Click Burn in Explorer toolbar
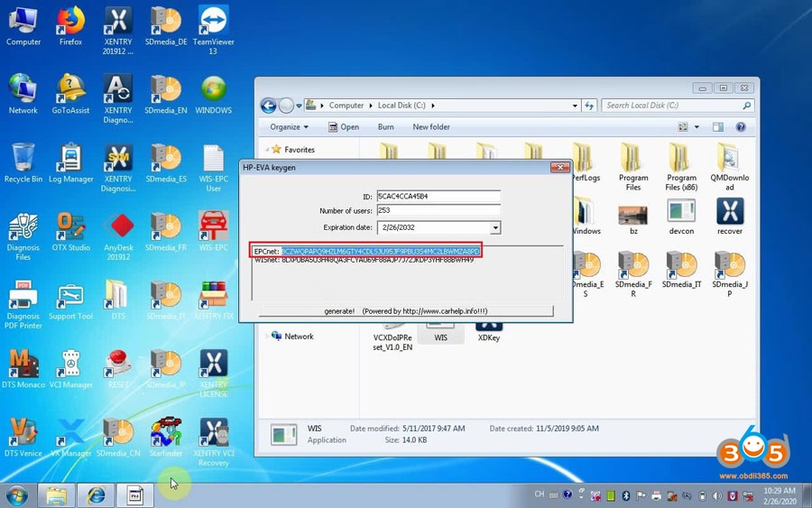The height and width of the screenshot is (508, 812). click(386, 127)
